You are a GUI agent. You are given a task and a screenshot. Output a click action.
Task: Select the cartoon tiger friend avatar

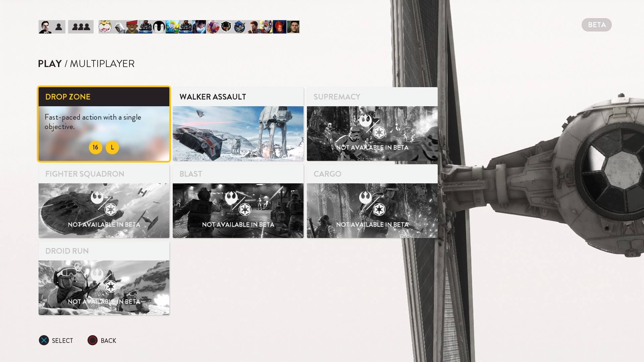click(x=105, y=27)
